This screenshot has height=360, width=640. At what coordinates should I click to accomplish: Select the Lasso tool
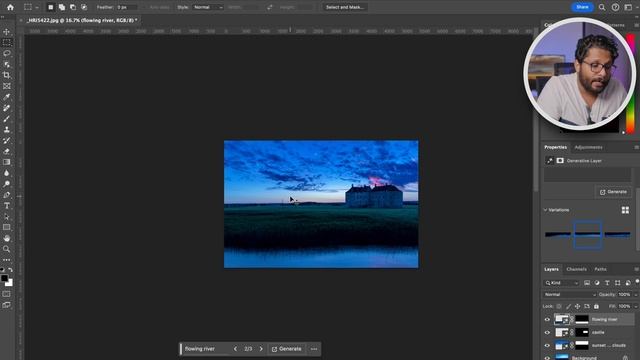pyautogui.click(x=7, y=53)
